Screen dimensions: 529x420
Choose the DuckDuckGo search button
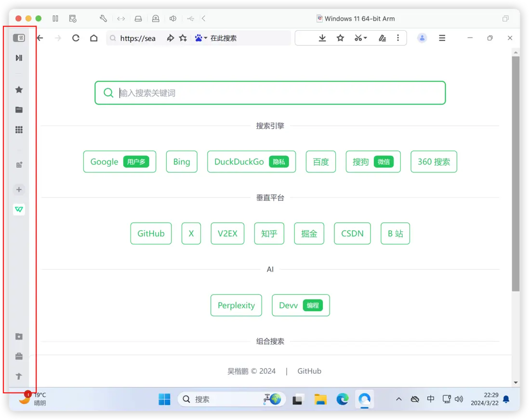click(x=251, y=161)
